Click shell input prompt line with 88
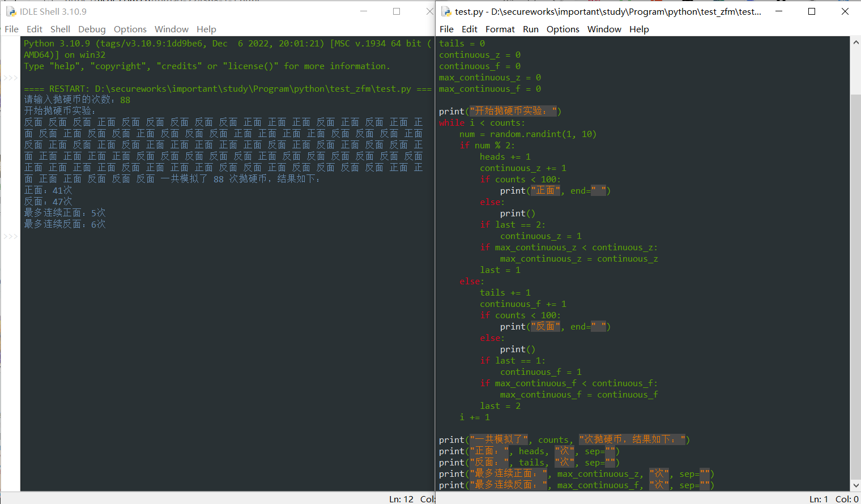The image size is (861, 504). click(x=77, y=100)
